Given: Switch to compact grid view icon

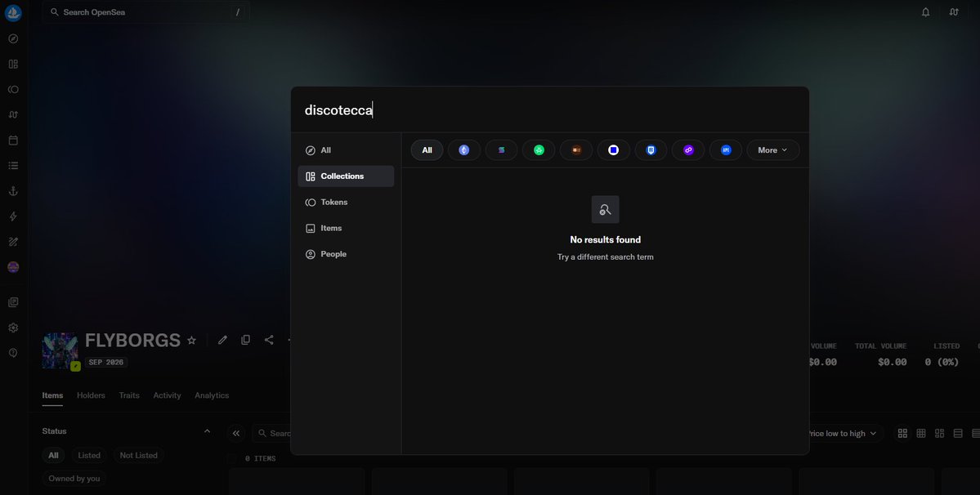Looking at the screenshot, I should coord(920,433).
